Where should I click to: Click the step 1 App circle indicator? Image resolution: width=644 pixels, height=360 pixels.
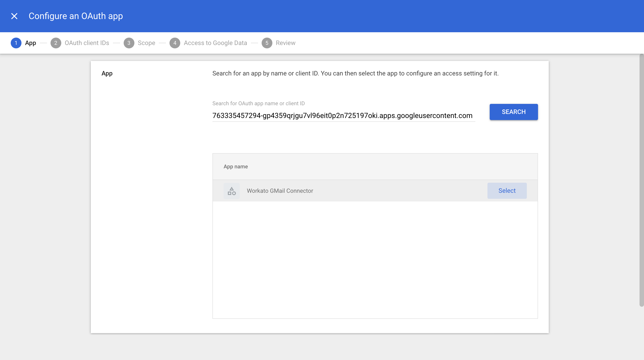(16, 43)
